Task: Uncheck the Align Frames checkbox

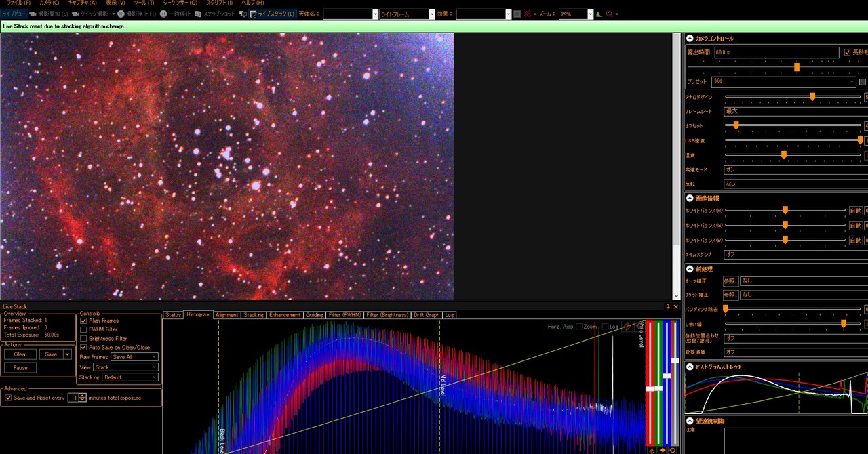Action: 84,321
